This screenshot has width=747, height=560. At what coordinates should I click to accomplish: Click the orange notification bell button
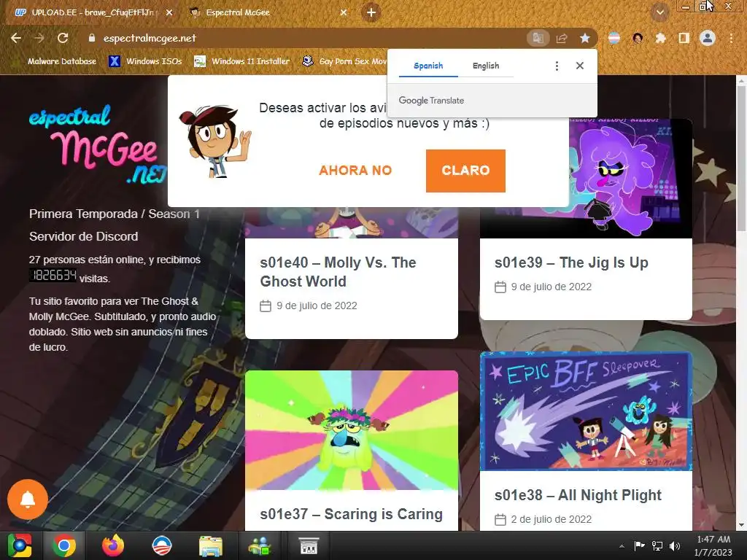[28, 499]
